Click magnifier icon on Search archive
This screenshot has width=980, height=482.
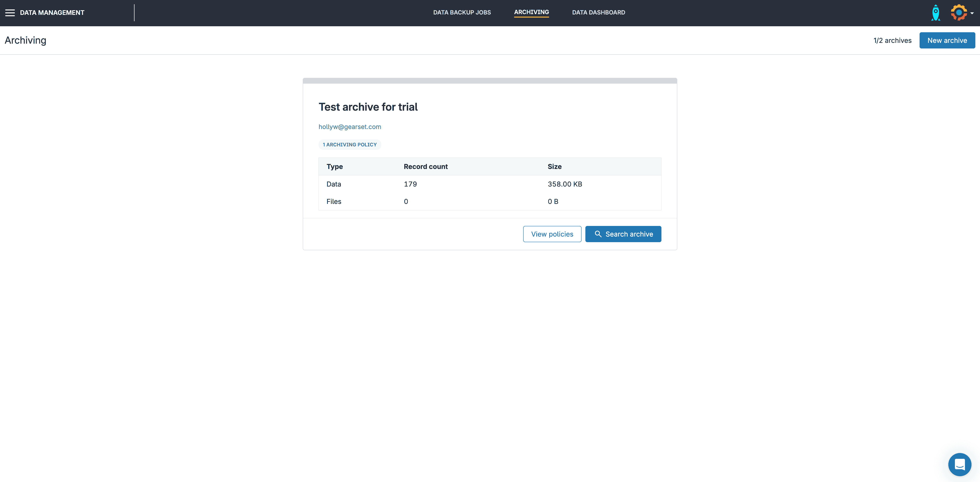point(598,234)
